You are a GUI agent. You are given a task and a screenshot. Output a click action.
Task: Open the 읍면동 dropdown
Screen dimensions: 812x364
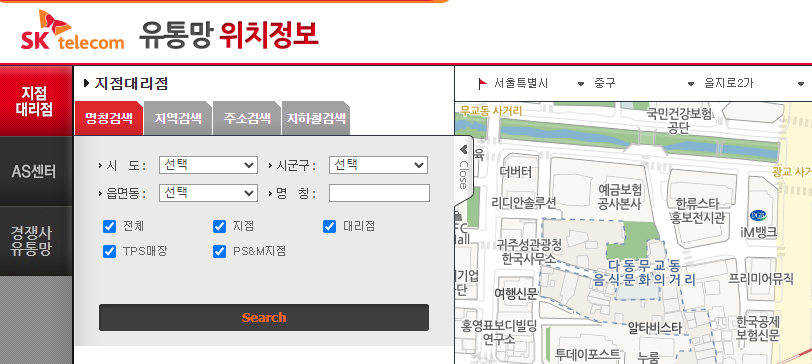[x=208, y=193]
